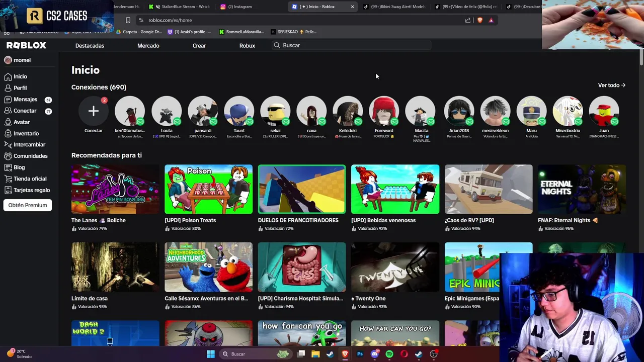Open Azaki's profile bookmark
644x362 pixels.
(x=189, y=32)
